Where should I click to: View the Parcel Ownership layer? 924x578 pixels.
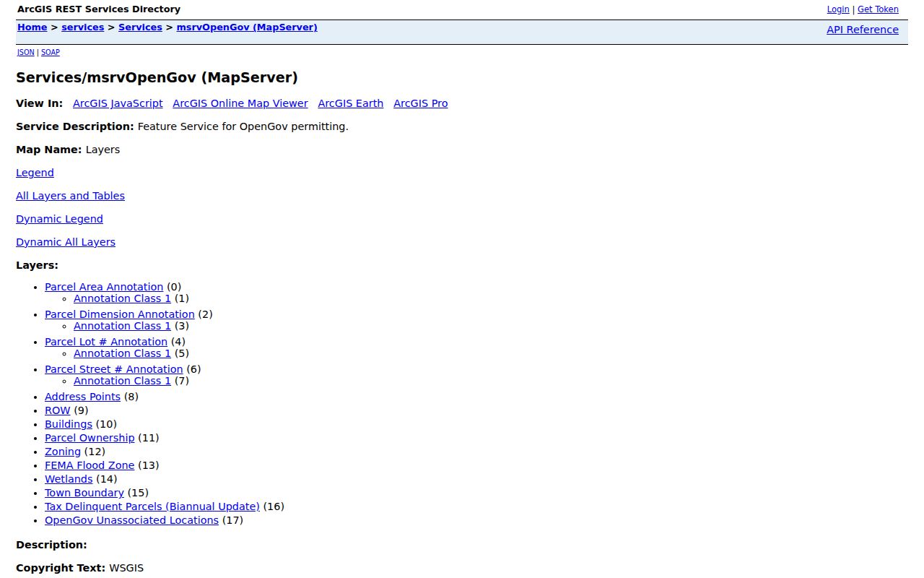coord(90,438)
